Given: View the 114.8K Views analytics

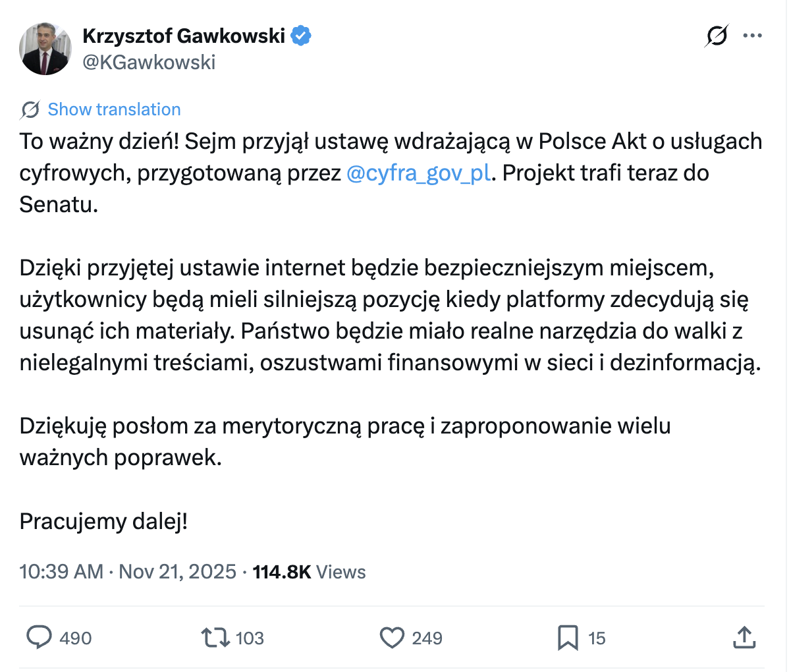Looking at the screenshot, I should click(309, 571).
